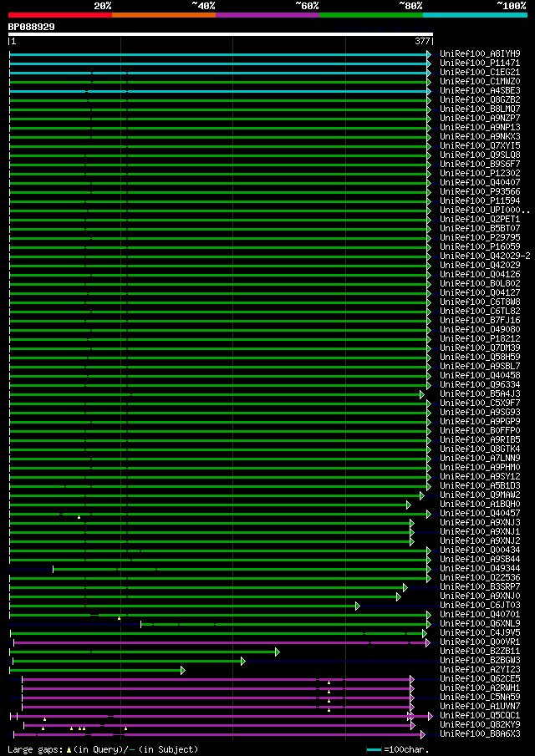Select the UniRef100_A9SG93 label
Image resolution: width=535 pixels, height=756 pixels.
tap(480, 412)
